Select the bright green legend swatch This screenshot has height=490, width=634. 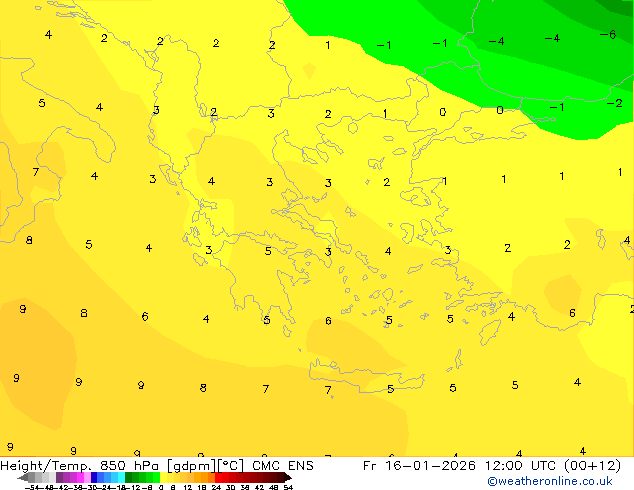(156, 477)
